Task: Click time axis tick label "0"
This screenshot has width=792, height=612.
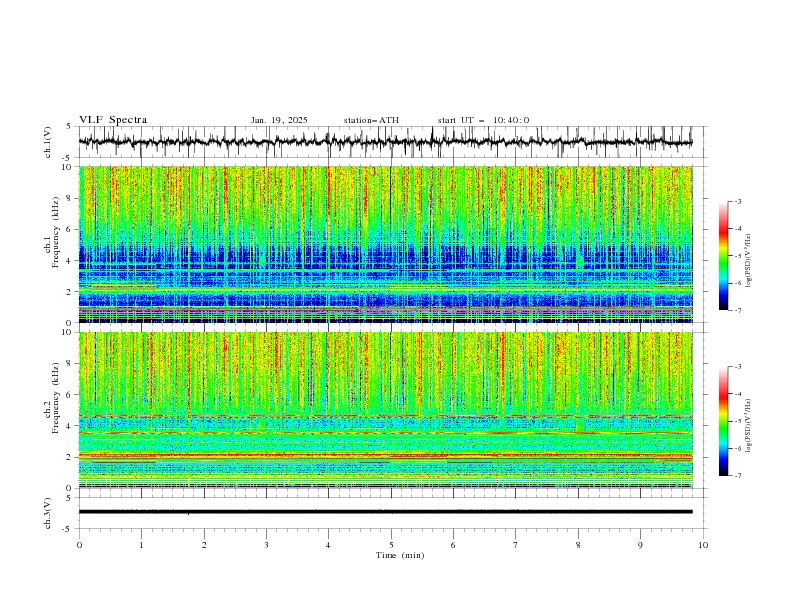Action: pyautogui.click(x=79, y=545)
